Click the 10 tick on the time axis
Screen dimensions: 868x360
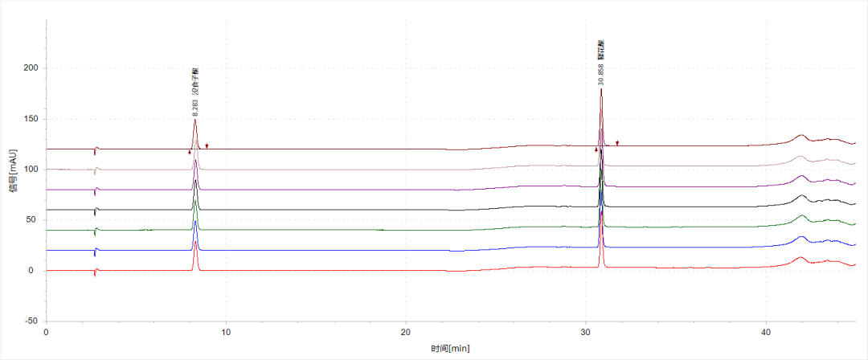226,331
